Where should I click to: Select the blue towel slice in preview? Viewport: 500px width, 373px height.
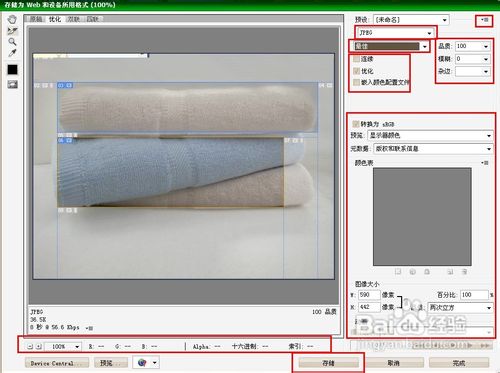coord(170,172)
